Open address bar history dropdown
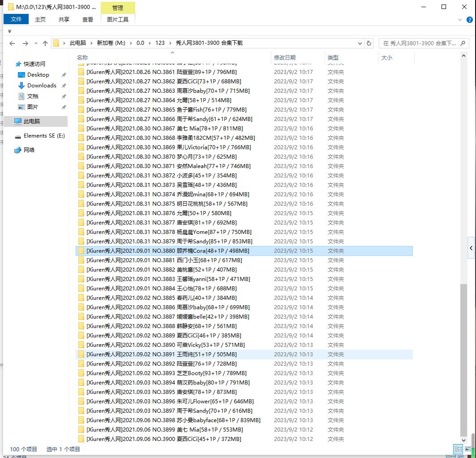The width and height of the screenshot is (476, 458). click(x=360, y=43)
